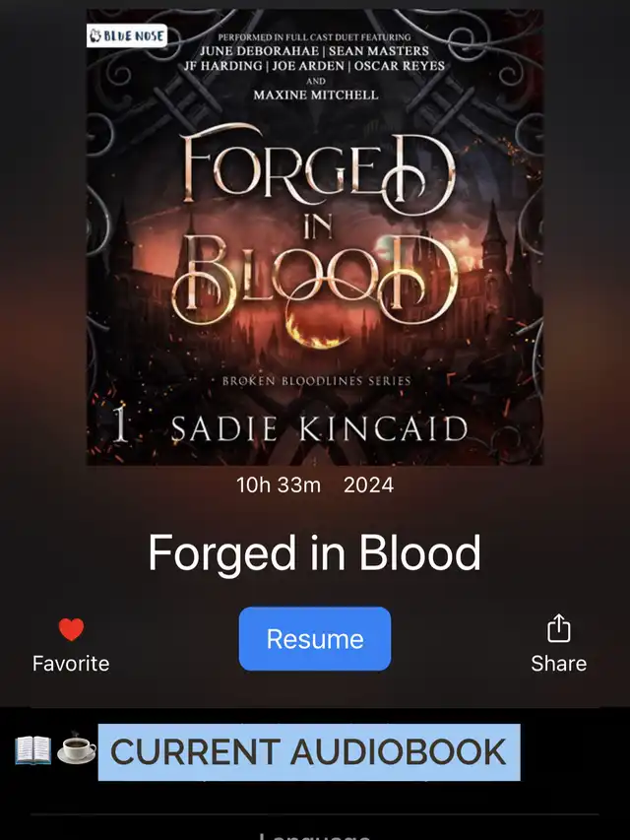Click the coffee cup emoji
Viewport: 630px width, 840px height.
[77, 749]
